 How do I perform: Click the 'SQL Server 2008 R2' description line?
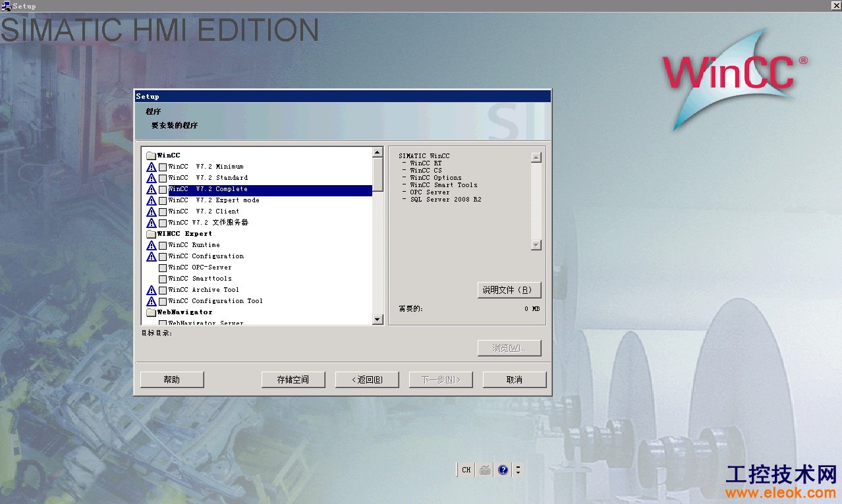coord(445,200)
